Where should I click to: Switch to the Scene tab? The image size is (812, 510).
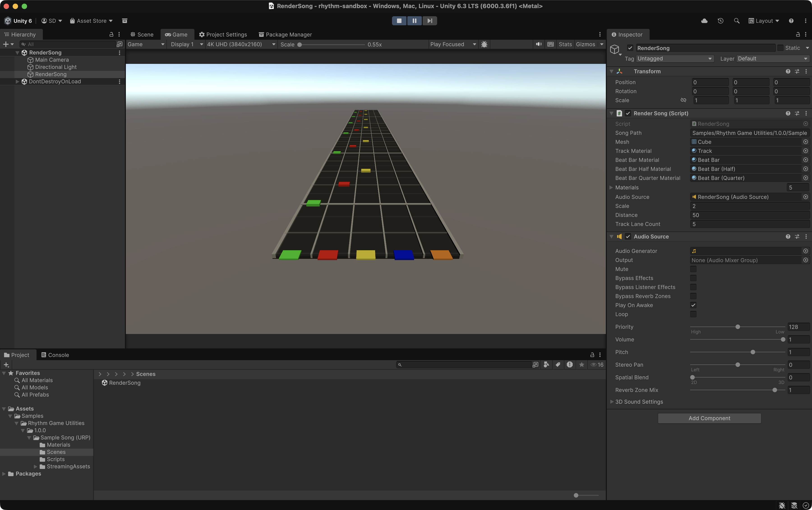(x=142, y=34)
